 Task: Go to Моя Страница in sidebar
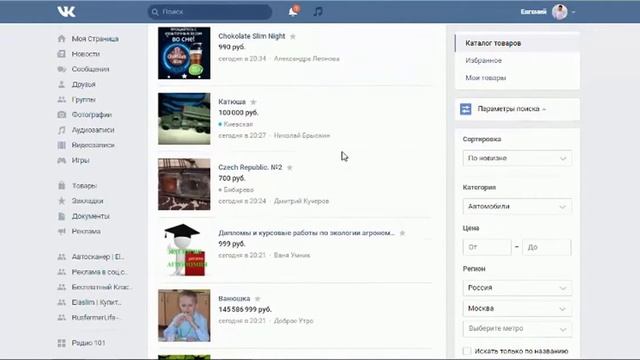pyautogui.click(x=95, y=39)
